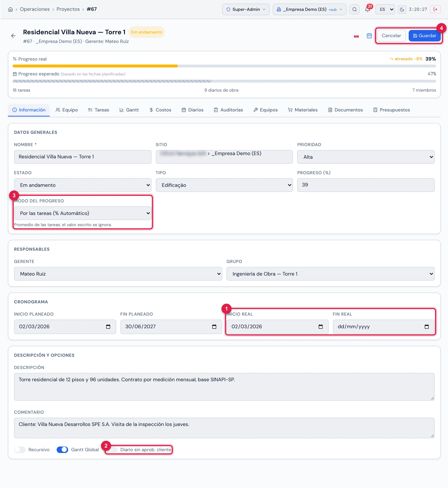
Task: Click the Guardar button
Action: pyautogui.click(x=425, y=36)
